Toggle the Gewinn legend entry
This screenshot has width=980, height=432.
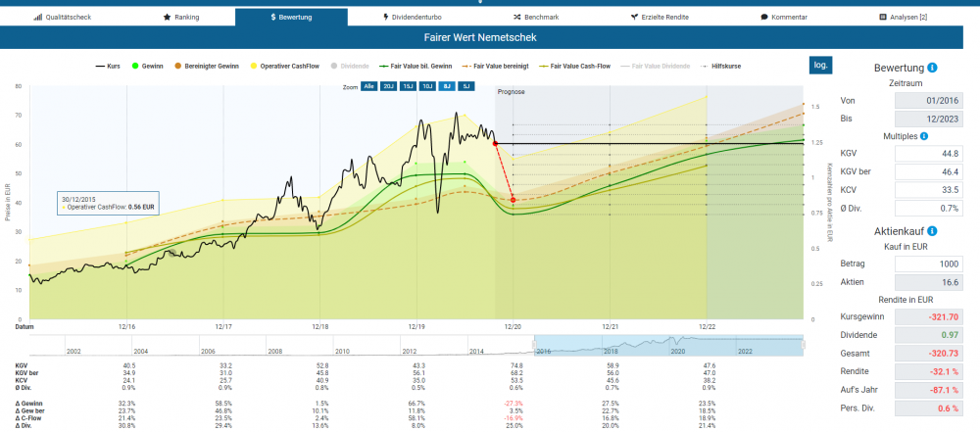pyautogui.click(x=148, y=66)
